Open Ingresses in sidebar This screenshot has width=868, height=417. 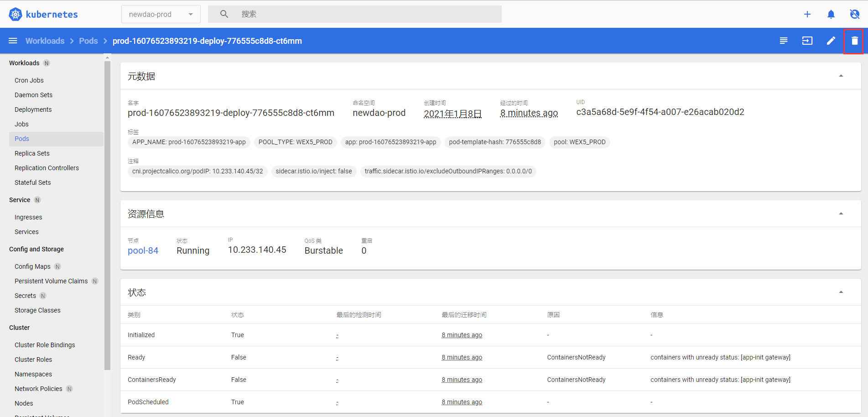pyautogui.click(x=28, y=217)
